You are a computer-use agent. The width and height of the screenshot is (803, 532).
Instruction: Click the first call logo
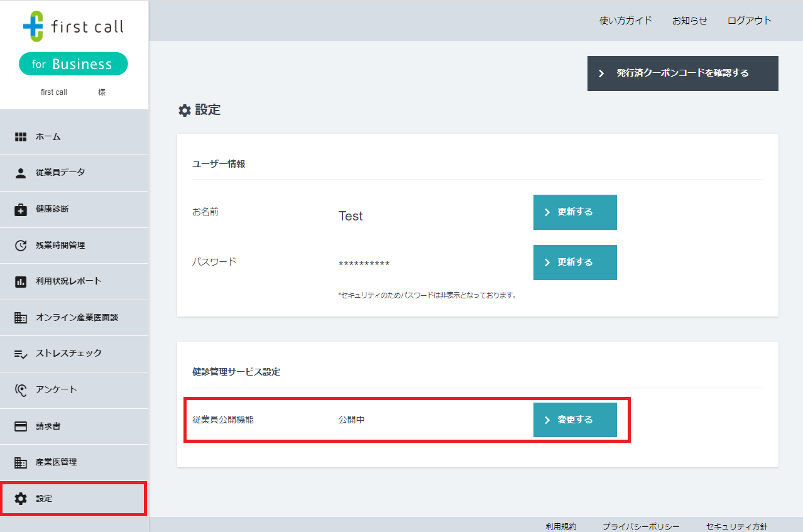[x=73, y=26]
